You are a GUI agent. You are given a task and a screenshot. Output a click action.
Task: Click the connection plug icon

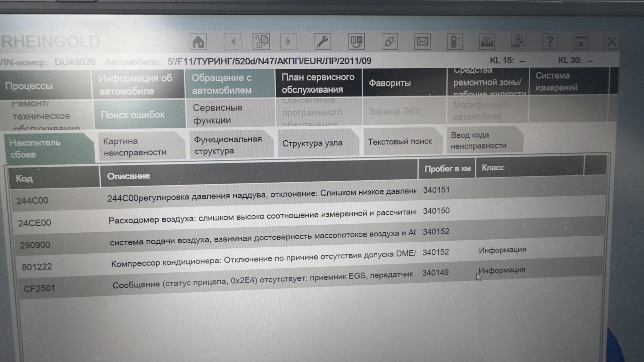pyautogui.click(x=389, y=42)
